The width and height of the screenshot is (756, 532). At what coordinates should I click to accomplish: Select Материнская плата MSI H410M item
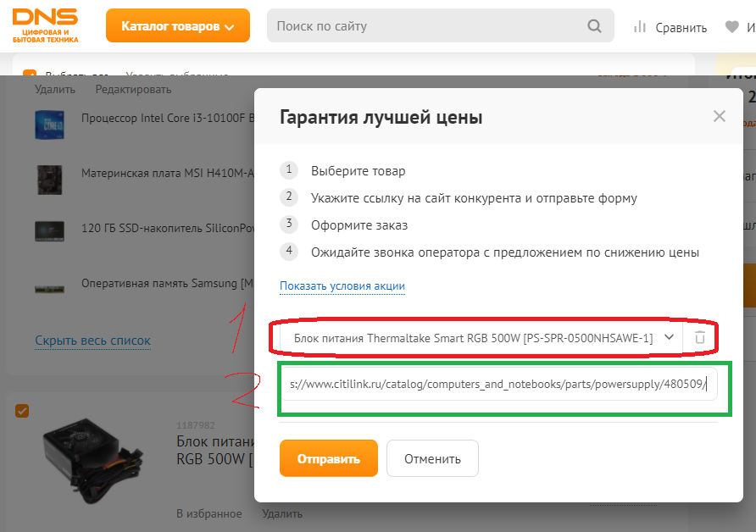coord(167,173)
